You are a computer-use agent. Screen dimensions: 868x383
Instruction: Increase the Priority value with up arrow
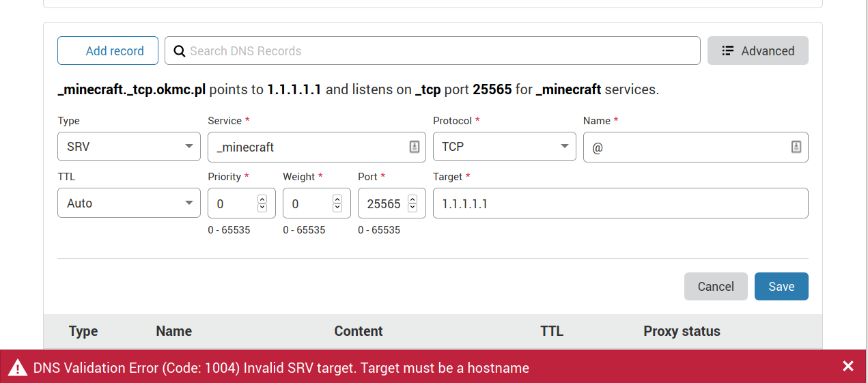(x=262, y=199)
